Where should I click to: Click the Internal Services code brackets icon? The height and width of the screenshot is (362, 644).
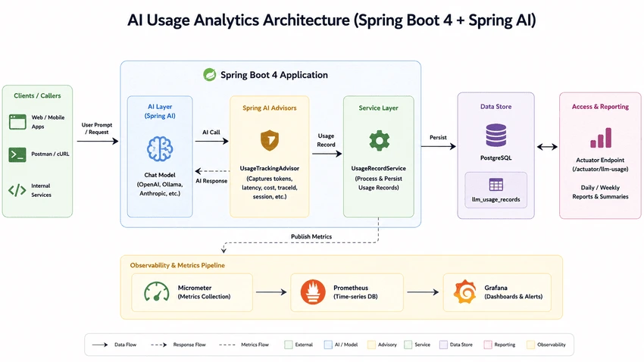(17, 190)
